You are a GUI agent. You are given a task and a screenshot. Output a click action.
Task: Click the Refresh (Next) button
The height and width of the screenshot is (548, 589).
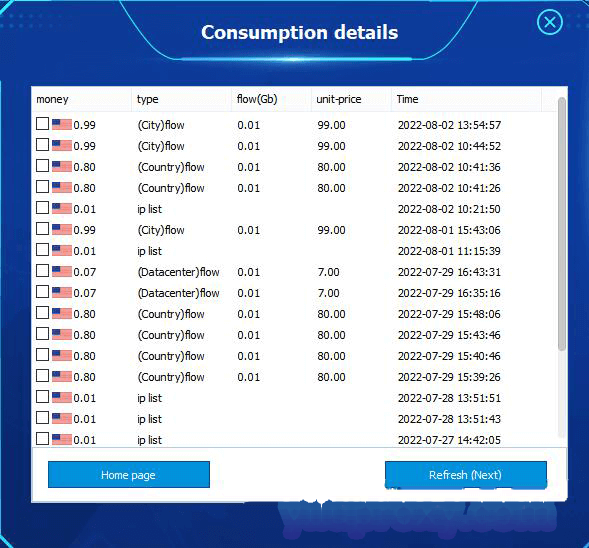[466, 475]
